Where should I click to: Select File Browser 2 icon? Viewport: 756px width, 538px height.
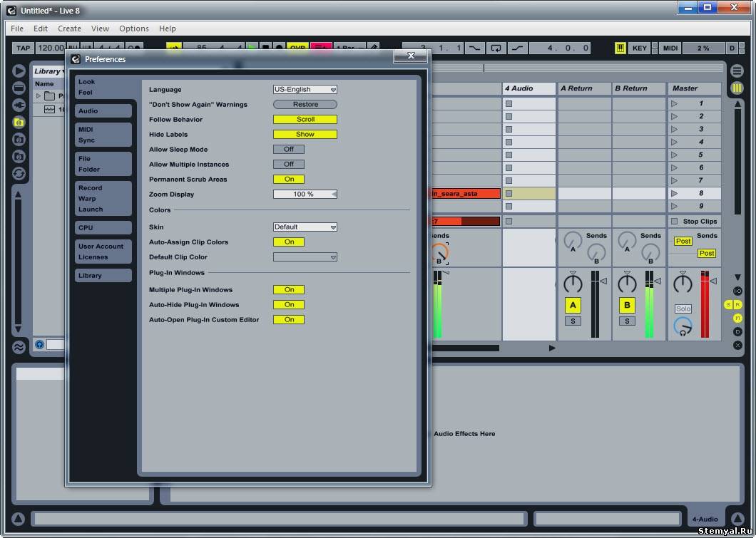pyautogui.click(x=19, y=139)
